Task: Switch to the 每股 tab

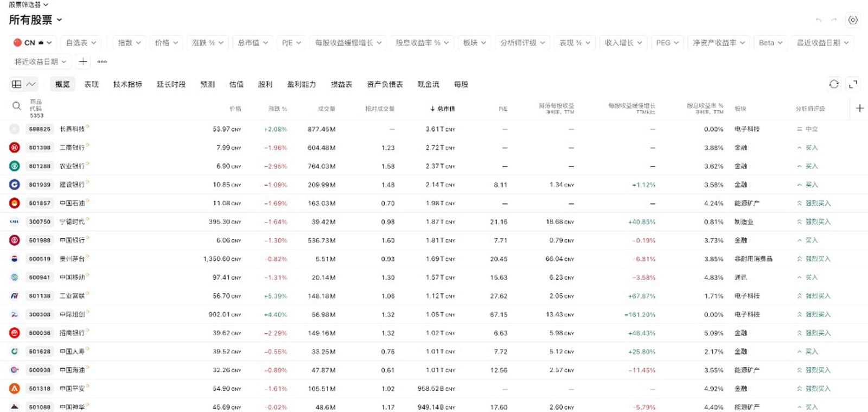Action: (461, 84)
